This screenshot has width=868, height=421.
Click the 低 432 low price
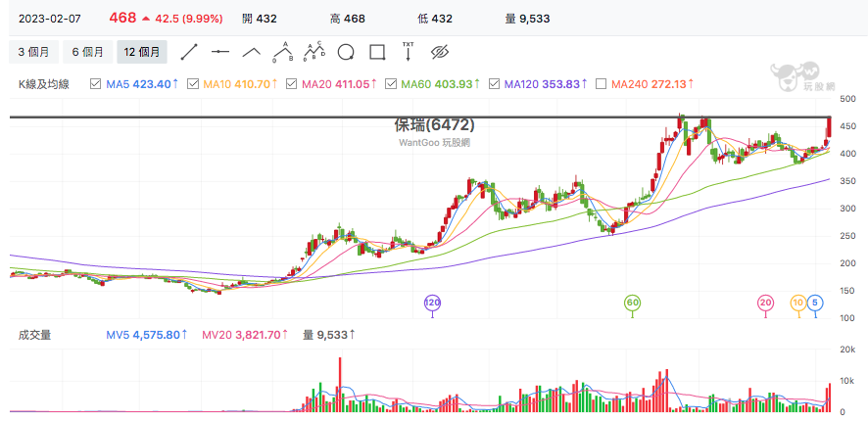(x=435, y=19)
